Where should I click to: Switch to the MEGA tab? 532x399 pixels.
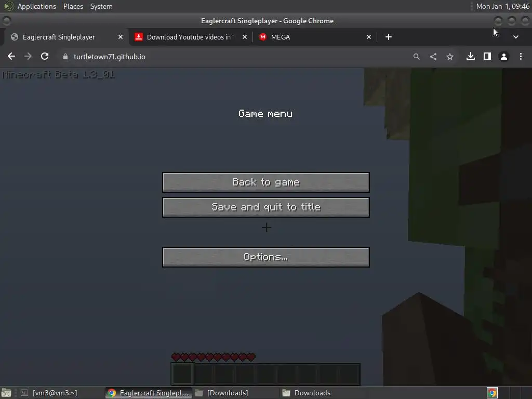(314, 37)
